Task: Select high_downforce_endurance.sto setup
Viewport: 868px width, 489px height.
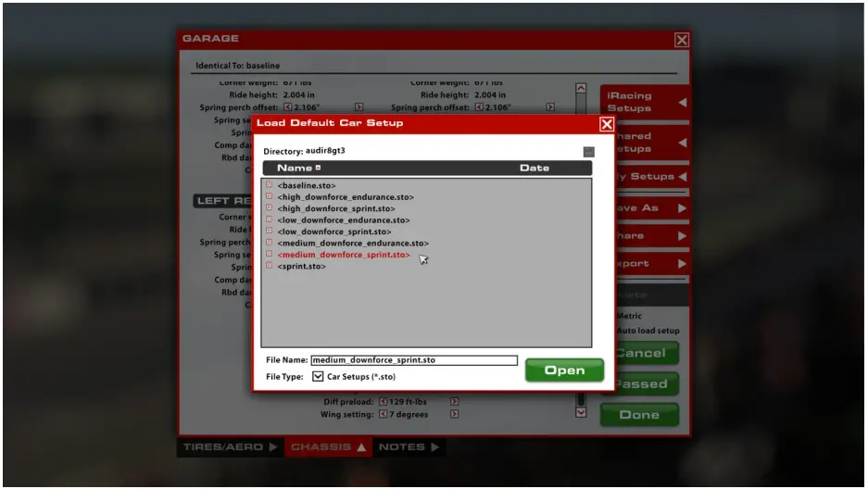Action: (x=346, y=197)
